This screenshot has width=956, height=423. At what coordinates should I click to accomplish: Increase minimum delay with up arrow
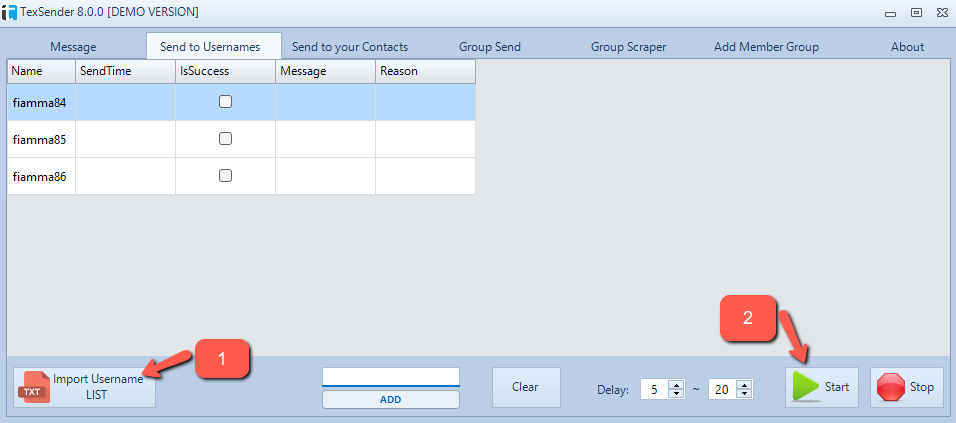click(676, 384)
